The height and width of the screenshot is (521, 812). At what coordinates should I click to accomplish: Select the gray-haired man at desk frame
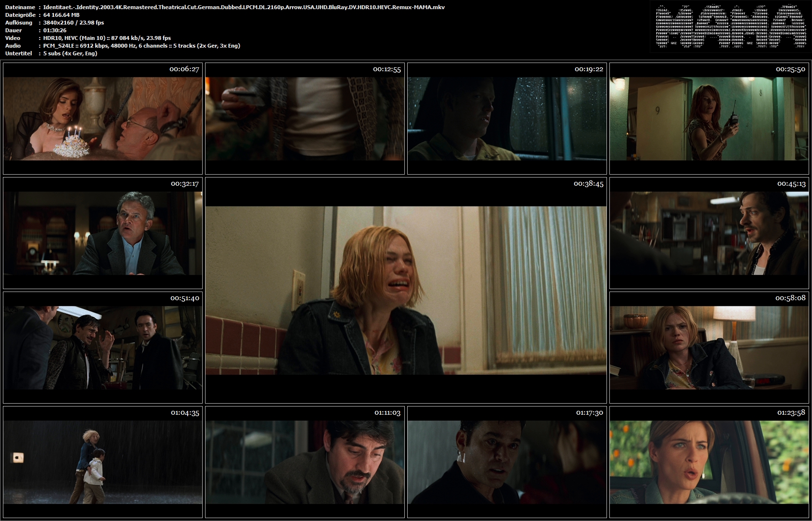[x=103, y=233]
